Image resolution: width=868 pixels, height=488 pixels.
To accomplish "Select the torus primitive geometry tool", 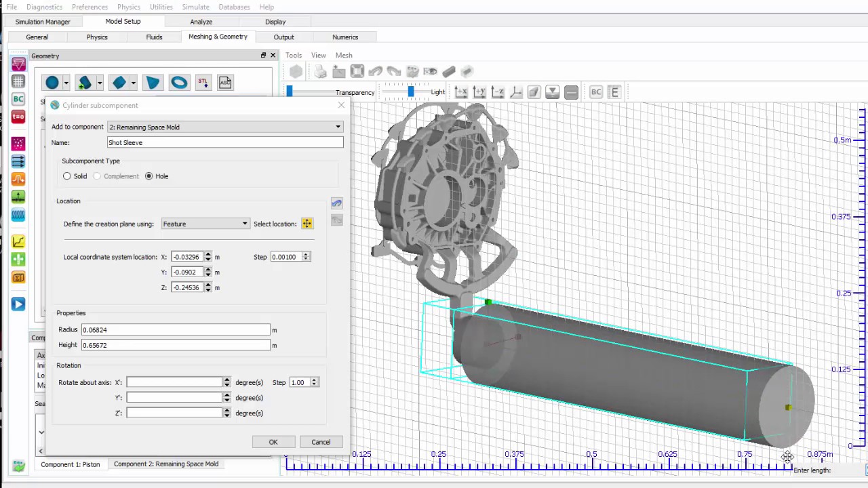I will click(x=179, y=83).
